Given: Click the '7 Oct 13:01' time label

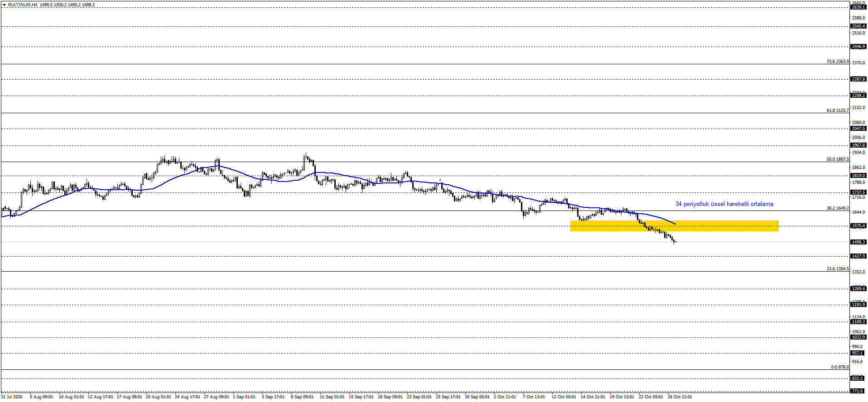Looking at the screenshot, I should (534, 397).
